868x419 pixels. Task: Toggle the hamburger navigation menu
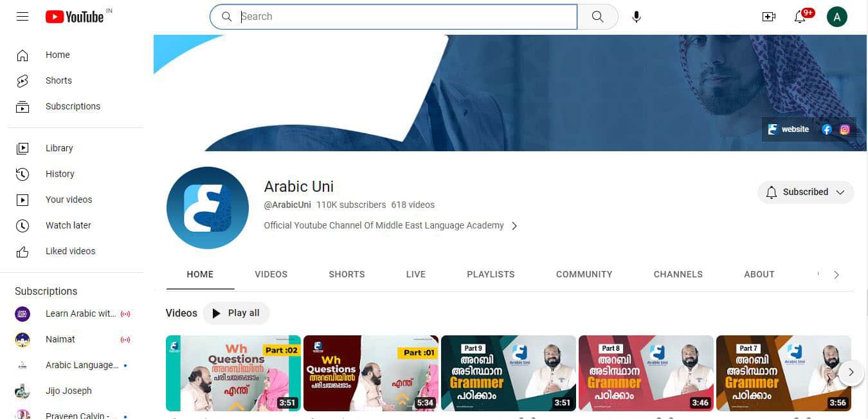click(x=23, y=16)
